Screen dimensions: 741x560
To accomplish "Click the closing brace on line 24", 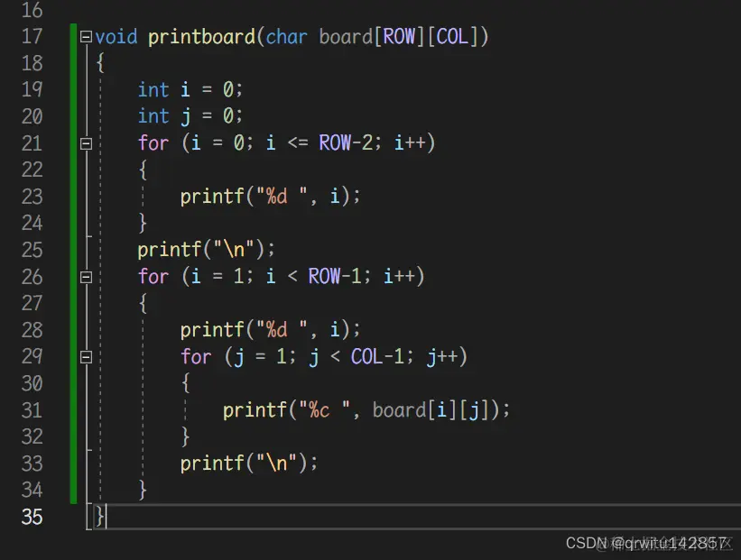I will [x=143, y=223].
